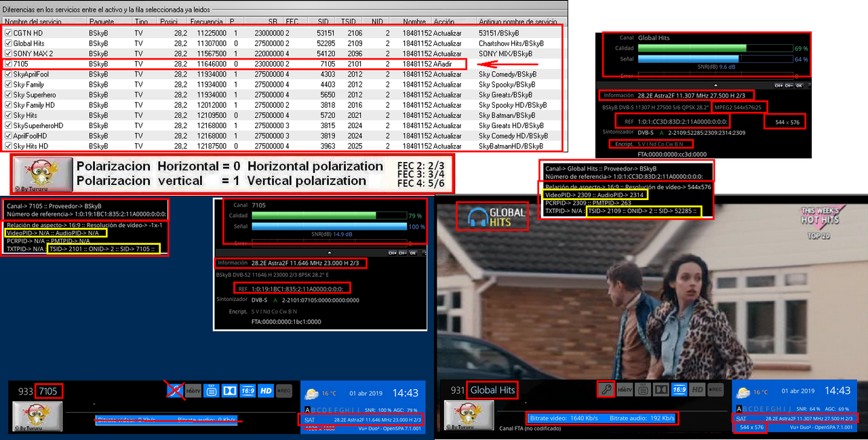Click the REC icon in Global Hits infobar

point(715,390)
